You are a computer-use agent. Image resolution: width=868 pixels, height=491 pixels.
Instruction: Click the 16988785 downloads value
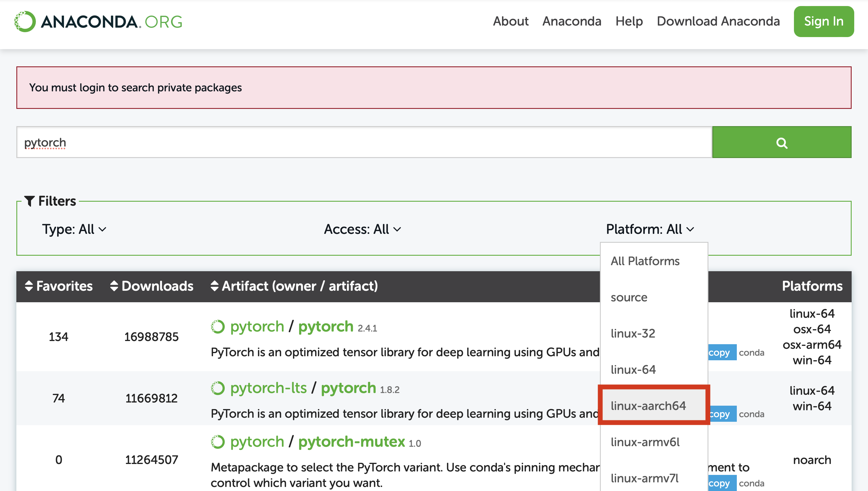point(151,337)
